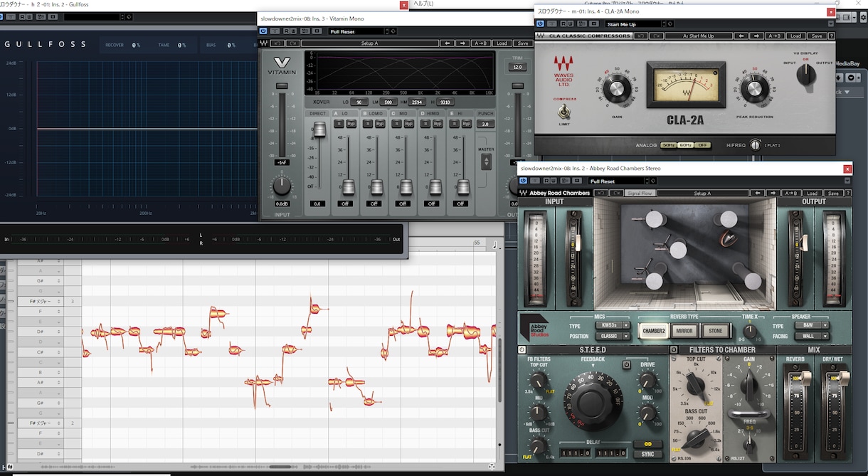The width and height of the screenshot is (868, 476).
Task: Click the W (write automation) button in Vitamin header
Action: (294, 31)
